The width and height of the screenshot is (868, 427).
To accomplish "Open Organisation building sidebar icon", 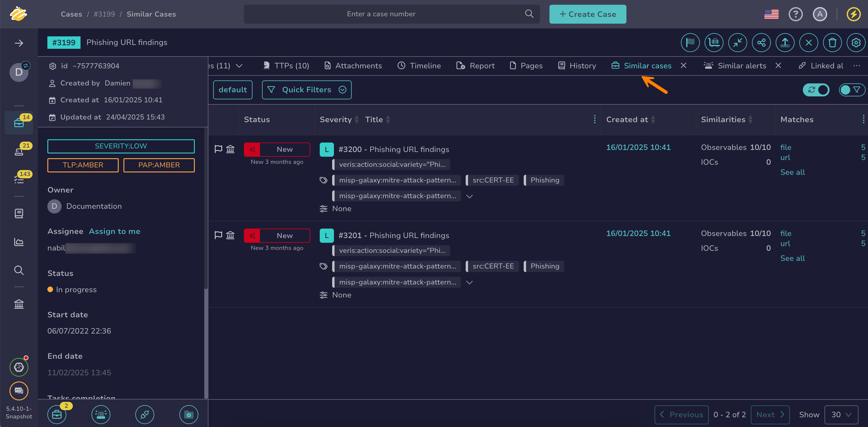I will pyautogui.click(x=19, y=304).
